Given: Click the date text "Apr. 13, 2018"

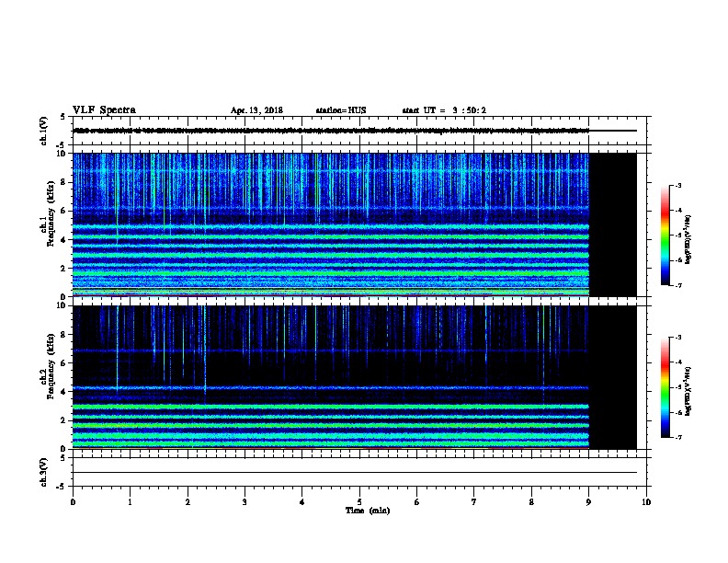Looking at the screenshot, I should point(256,110).
